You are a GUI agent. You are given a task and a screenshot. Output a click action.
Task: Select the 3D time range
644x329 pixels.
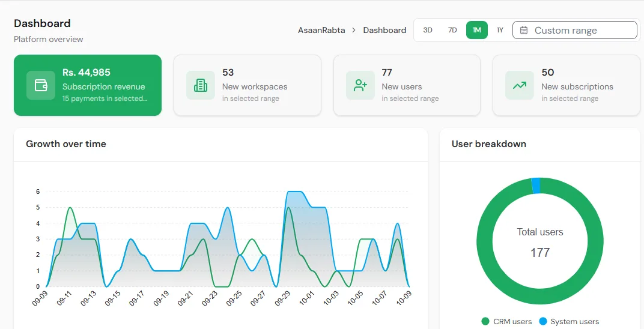point(428,30)
